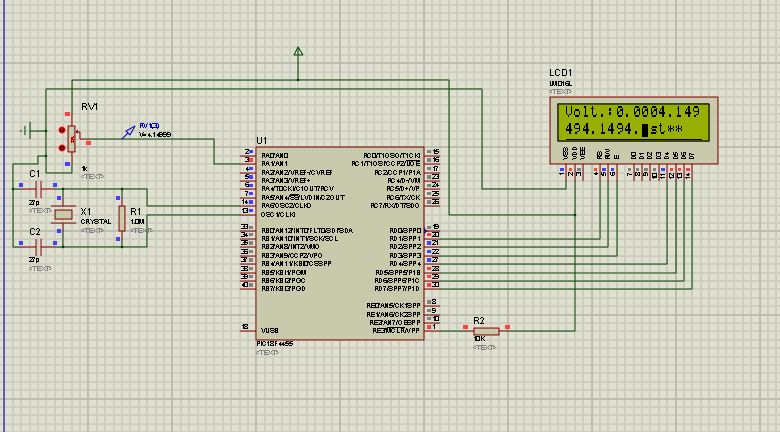The height and width of the screenshot is (432, 780).
Task: Click the 1k value under RV1
Action: tap(84, 169)
